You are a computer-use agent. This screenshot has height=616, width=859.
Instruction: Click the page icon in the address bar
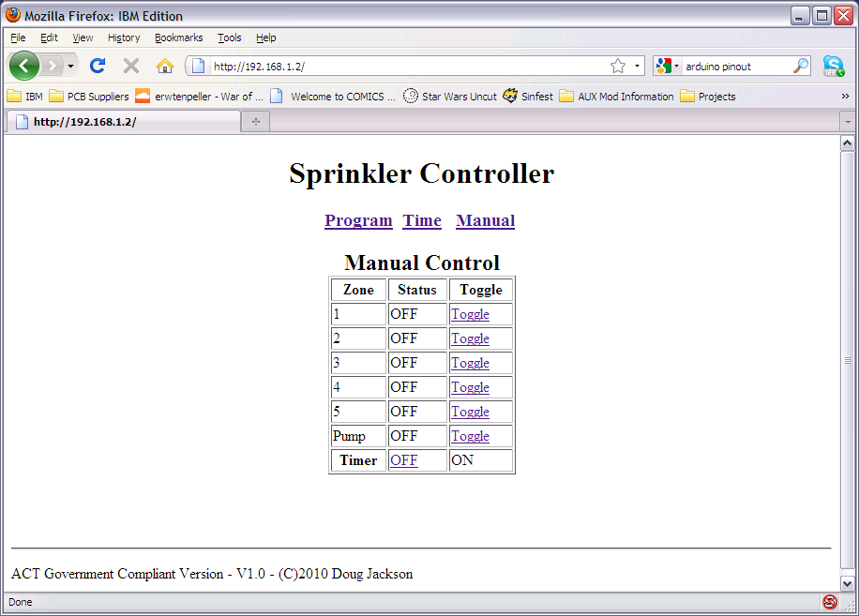point(198,67)
